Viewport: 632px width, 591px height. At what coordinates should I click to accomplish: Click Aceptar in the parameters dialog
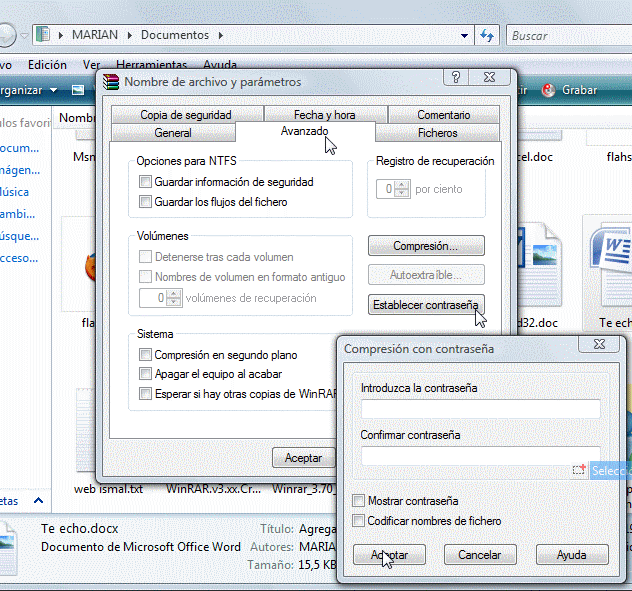pyautogui.click(x=304, y=458)
